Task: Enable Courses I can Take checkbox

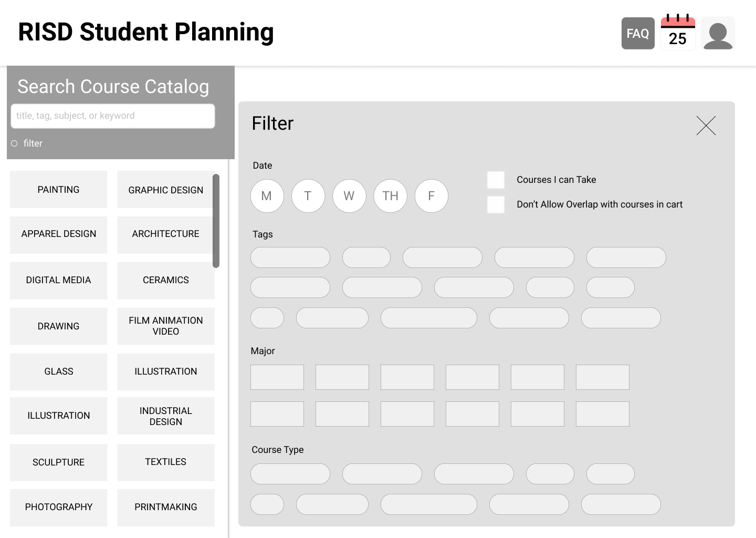Action: (496, 180)
